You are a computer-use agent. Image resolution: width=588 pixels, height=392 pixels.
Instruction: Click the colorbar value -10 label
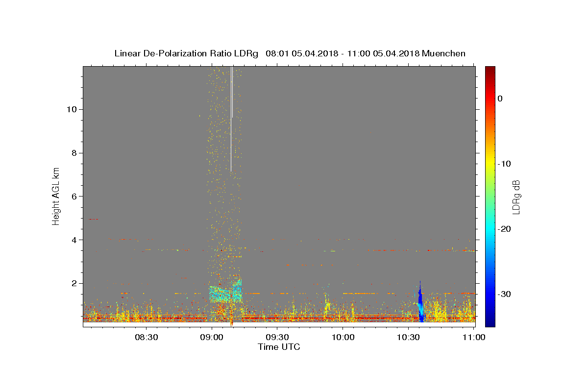504,164
